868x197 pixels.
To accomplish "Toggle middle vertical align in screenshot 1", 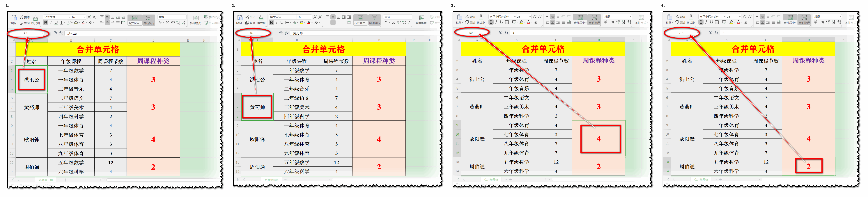I will (107, 17).
